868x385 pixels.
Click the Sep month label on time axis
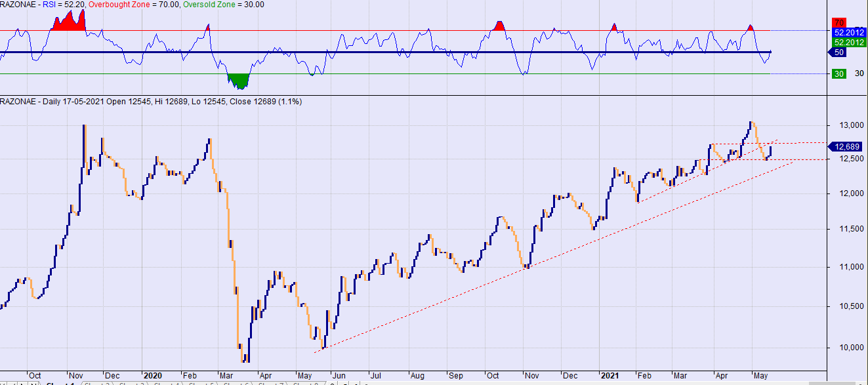tap(455, 376)
